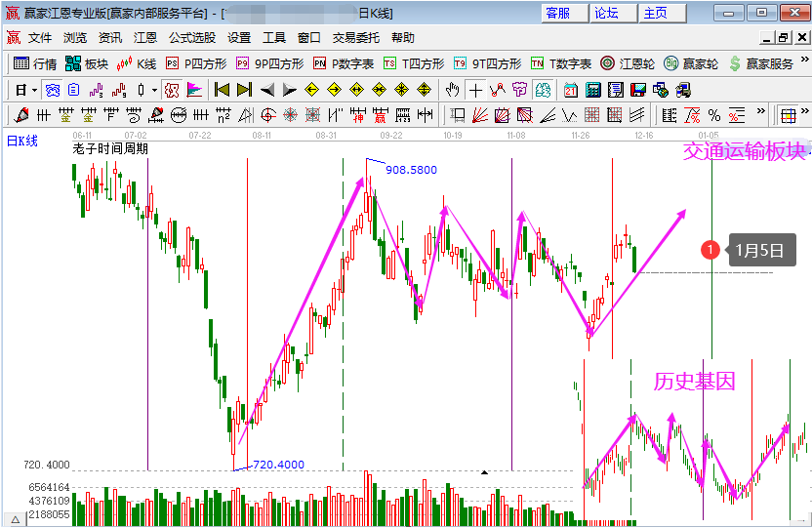Toggle the grid table icon at toolbar end

pyautogui.click(x=789, y=115)
